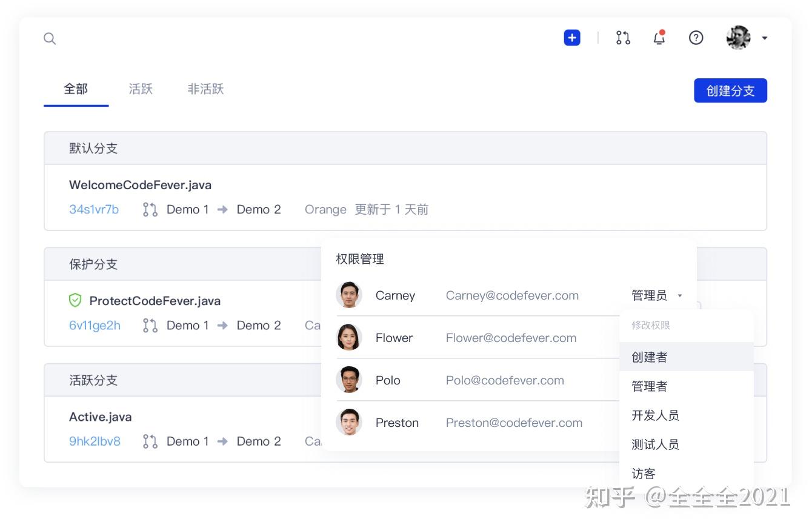The height and width of the screenshot is (530, 812).
Task: Click the blue plus create icon
Action: point(572,38)
